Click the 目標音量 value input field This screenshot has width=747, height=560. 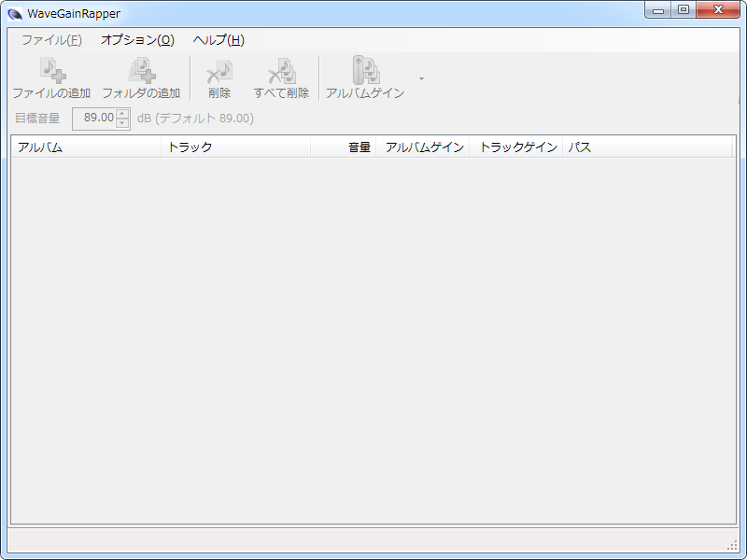pos(94,119)
